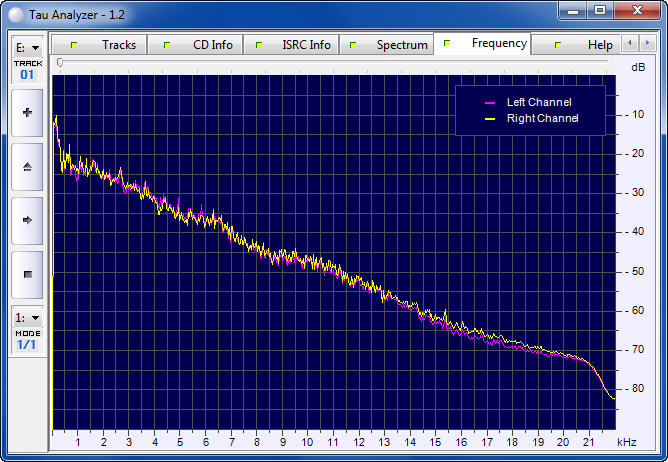Image resolution: width=668 pixels, height=462 pixels.
Task: Click the MODE 1/1 indicator
Action: point(27,339)
